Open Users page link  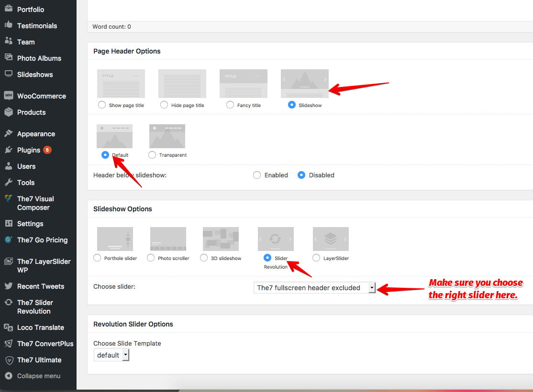tap(26, 166)
